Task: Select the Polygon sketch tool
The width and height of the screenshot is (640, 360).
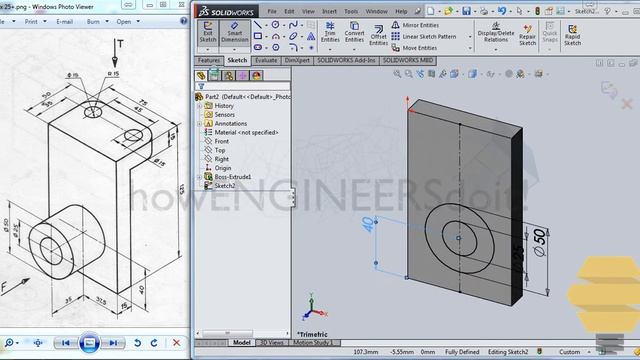Action: [276, 47]
